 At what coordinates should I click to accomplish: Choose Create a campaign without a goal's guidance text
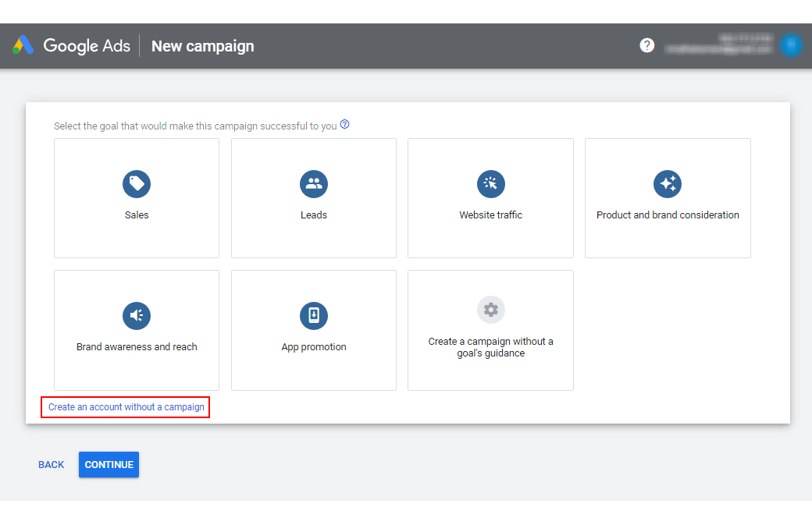pos(491,348)
